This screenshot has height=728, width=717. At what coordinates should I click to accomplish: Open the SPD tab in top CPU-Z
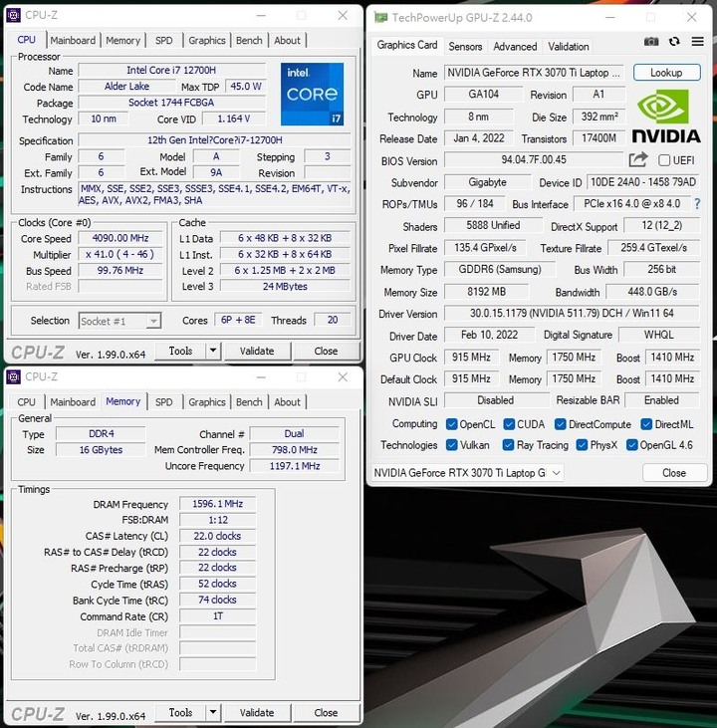[164, 41]
